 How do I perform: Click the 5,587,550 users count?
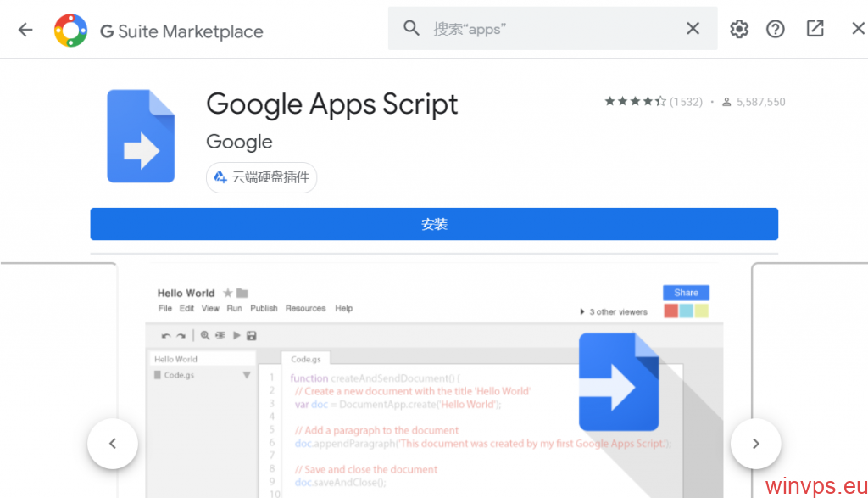pyautogui.click(x=760, y=102)
